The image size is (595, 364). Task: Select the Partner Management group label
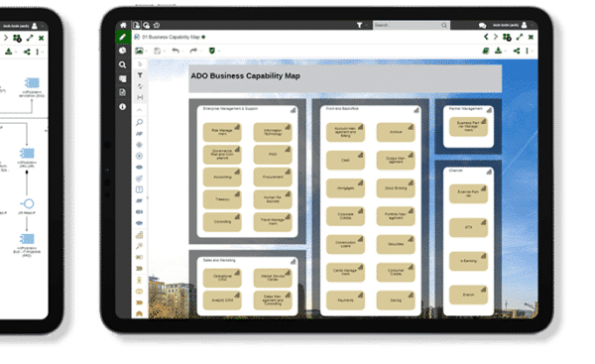[466, 109]
